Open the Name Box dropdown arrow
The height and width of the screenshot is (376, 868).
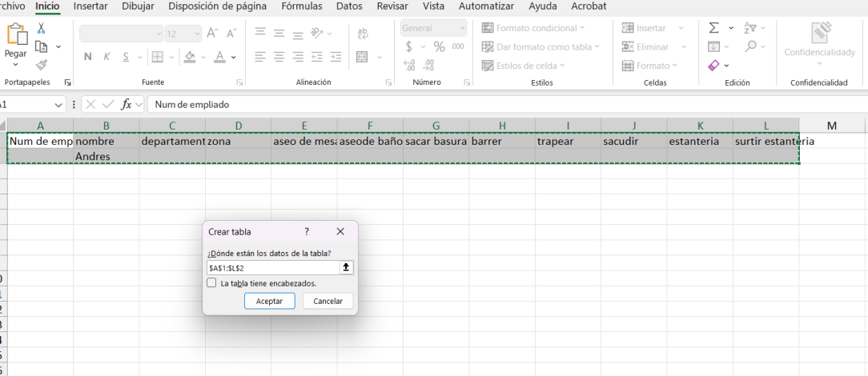[x=59, y=105]
